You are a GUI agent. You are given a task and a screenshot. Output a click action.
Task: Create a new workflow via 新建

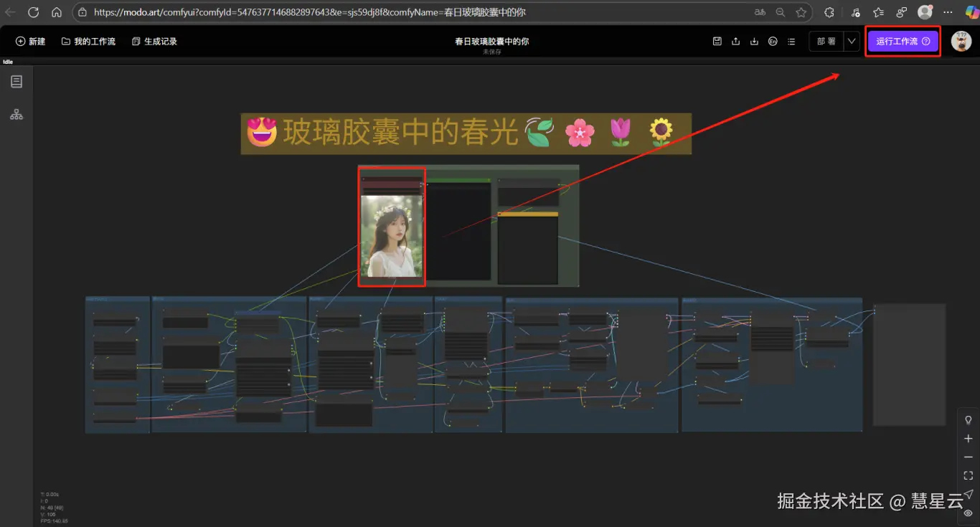coord(31,42)
